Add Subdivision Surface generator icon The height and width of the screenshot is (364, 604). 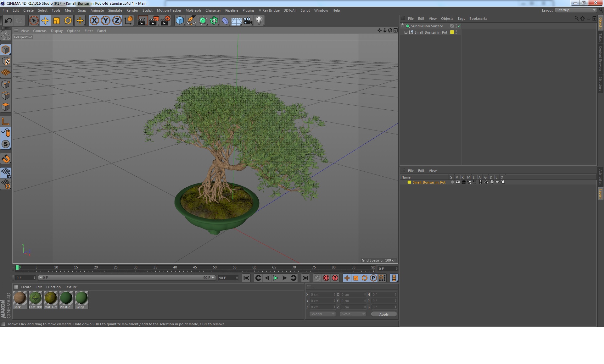tap(203, 21)
